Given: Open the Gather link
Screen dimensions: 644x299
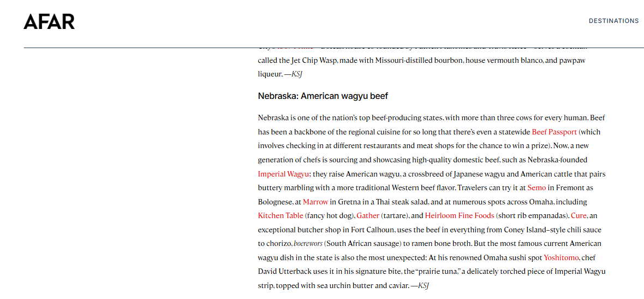Looking at the screenshot, I should pyautogui.click(x=368, y=215).
